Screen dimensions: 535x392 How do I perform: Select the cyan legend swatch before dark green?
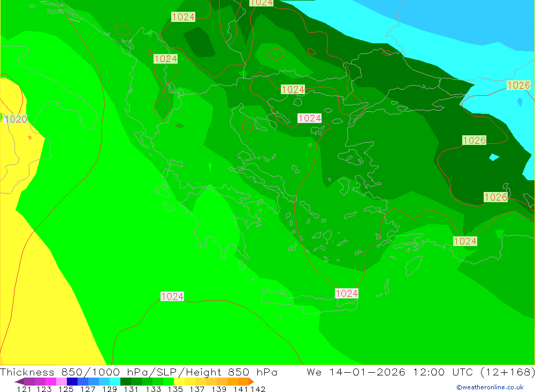(115, 381)
